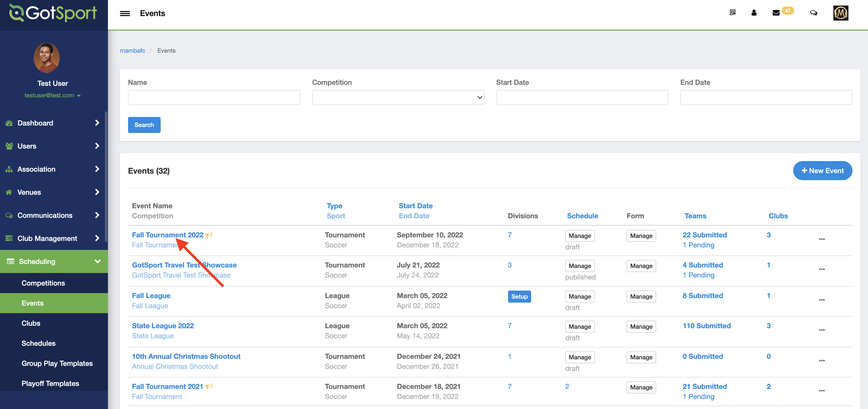Click in the Name filter field
The height and width of the screenshot is (409, 868).
(214, 97)
